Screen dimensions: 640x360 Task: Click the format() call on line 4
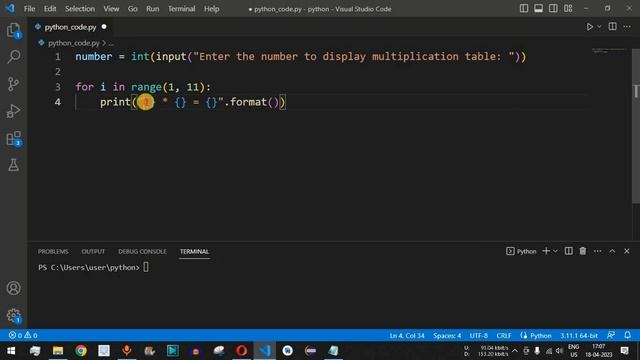click(254, 102)
